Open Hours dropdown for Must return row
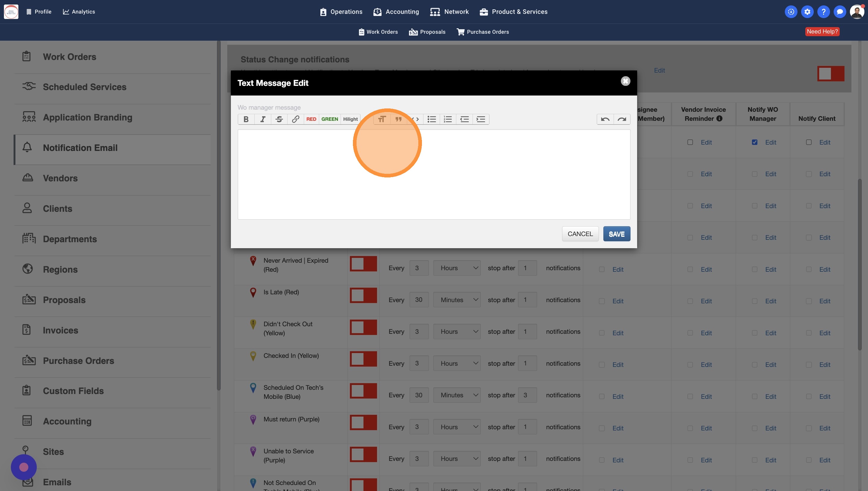Screen dimensions: 868x491 coord(457,427)
